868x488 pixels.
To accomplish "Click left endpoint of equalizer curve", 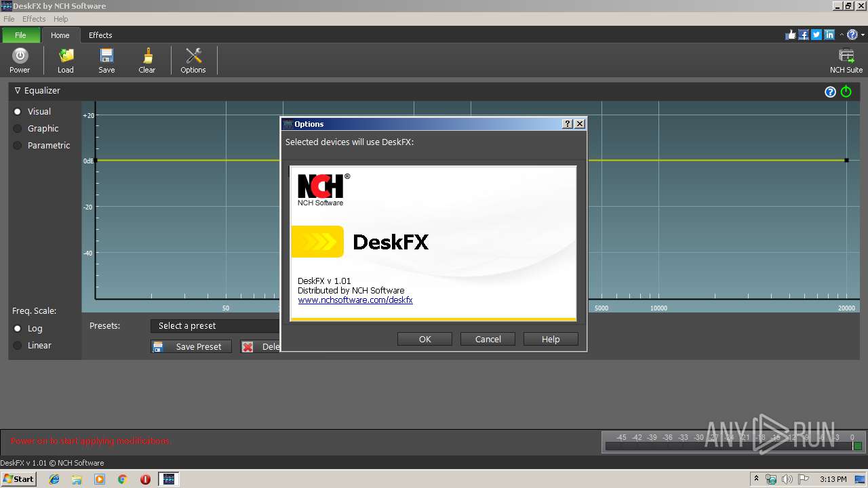I will tap(96, 160).
